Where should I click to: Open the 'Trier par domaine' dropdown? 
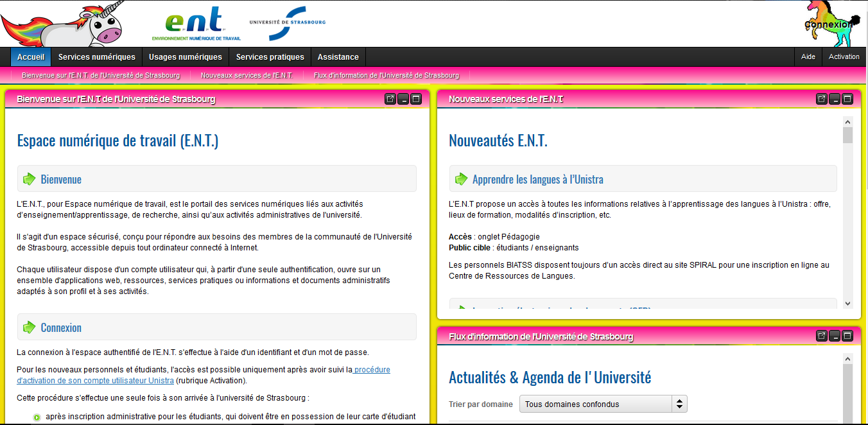pos(603,404)
